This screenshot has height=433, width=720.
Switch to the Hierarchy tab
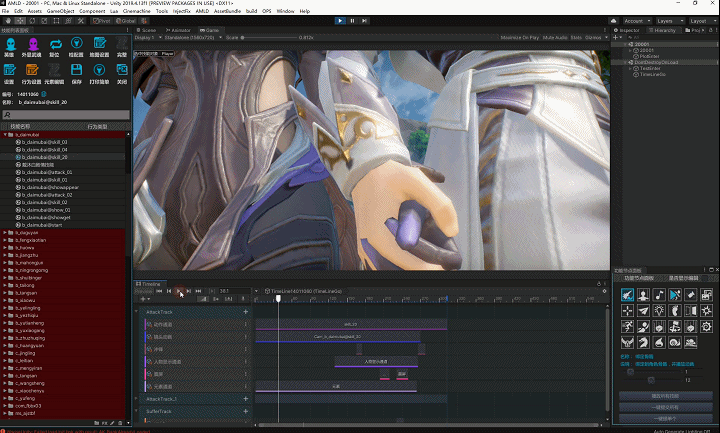pos(662,30)
